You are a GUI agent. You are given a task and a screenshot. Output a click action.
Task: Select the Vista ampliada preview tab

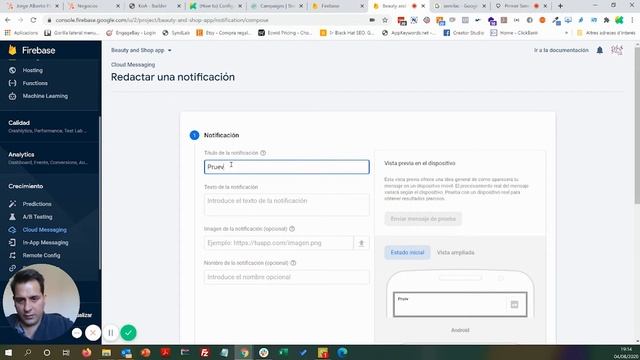pos(456,252)
